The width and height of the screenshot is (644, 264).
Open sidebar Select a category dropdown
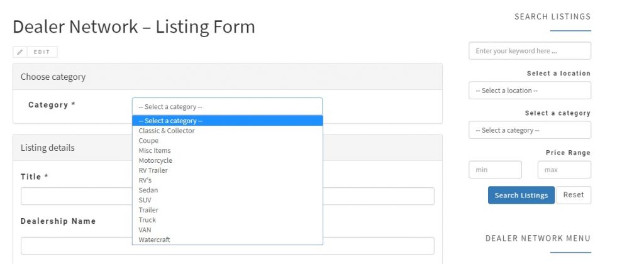(530, 130)
